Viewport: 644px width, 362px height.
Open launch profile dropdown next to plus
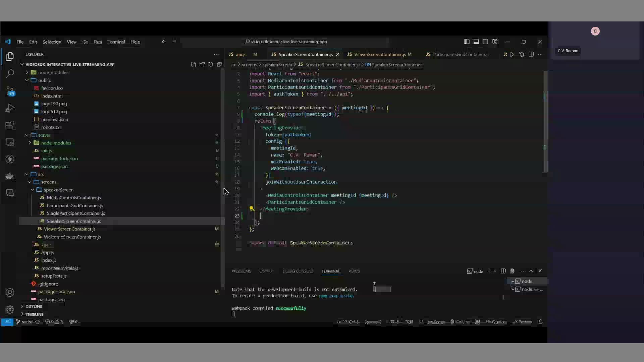pos(495,271)
